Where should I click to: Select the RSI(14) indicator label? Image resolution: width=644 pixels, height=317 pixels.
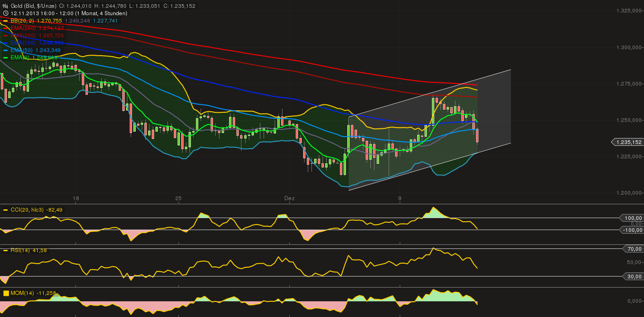20,250
